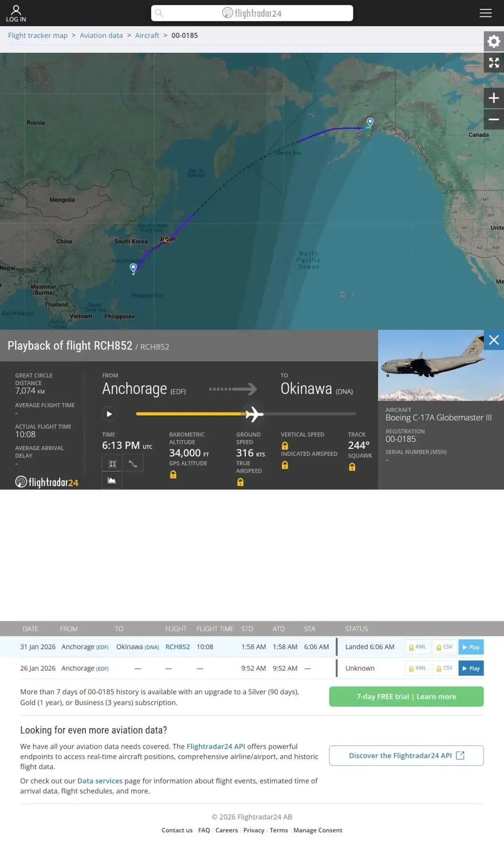Image resolution: width=504 pixels, height=851 pixels.
Task: Zoom in on the map
Action: coord(494,98)
